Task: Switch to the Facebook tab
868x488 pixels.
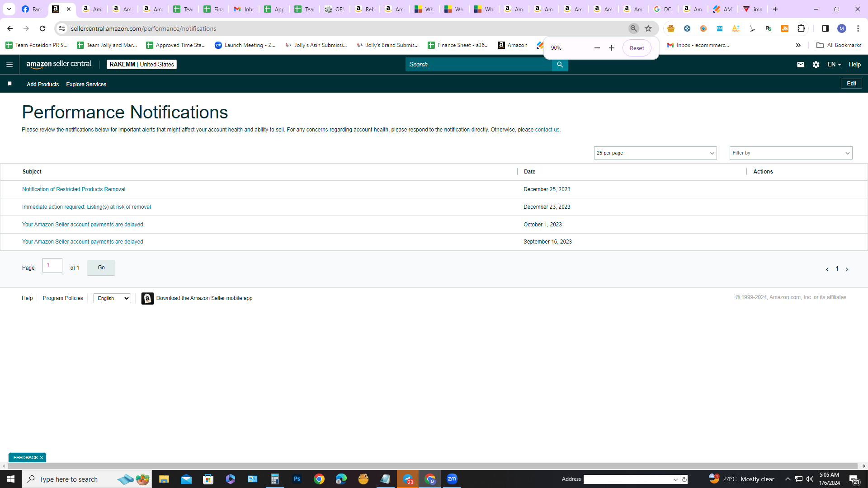Action: (x=32, y=9)
